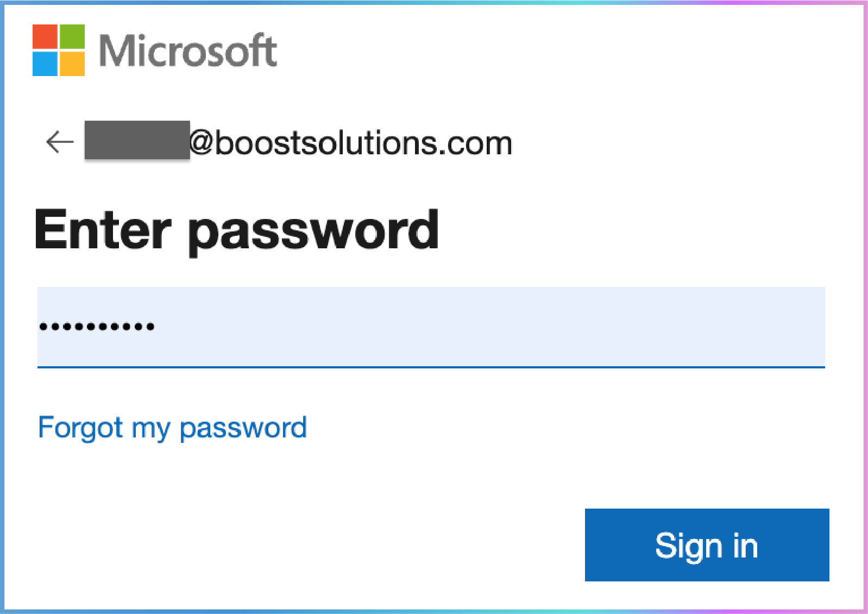Image resolution: width=868 pixels, height=614 pixels.
Task: Click the gray redacted username block
Action: [x=137, y=140]
